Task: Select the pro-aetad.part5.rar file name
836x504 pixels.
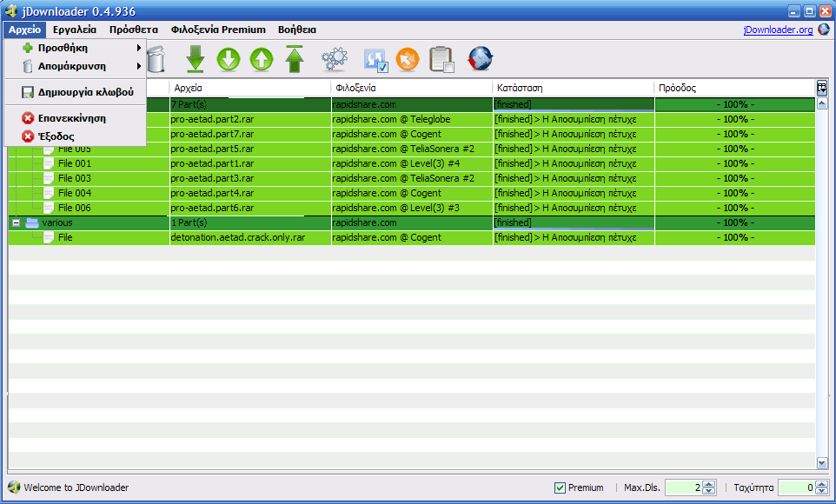Action: pos(212,149)
